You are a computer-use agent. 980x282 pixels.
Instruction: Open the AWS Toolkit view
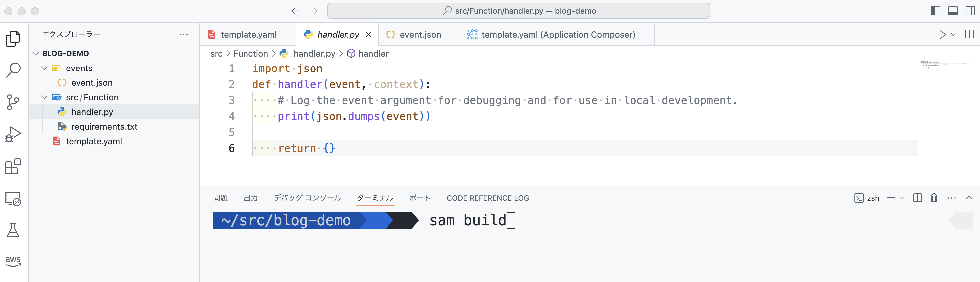click(x=13, y=261)
